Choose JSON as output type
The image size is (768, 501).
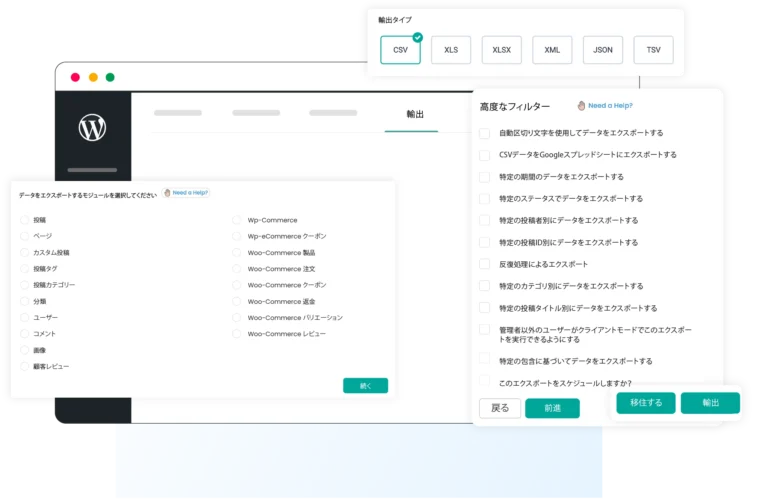602,50
